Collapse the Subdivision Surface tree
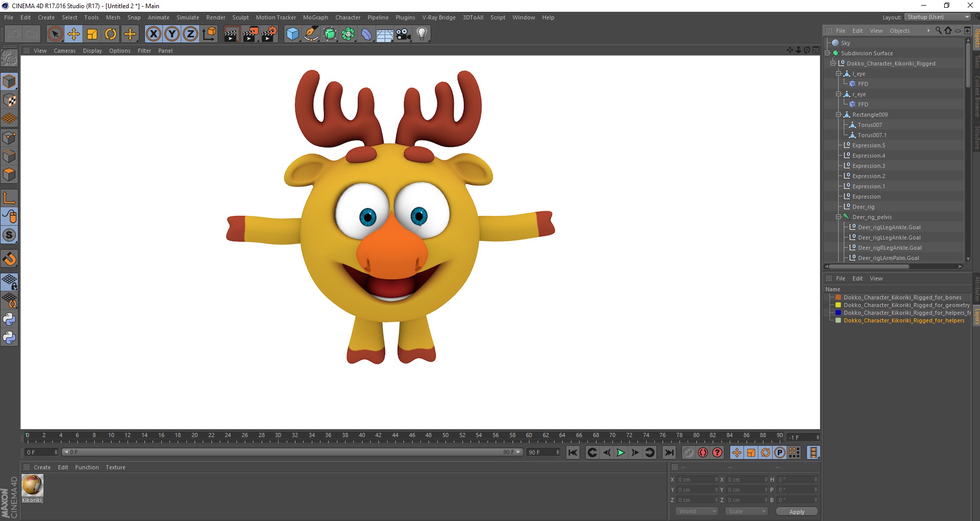Screen dimensions: 980x521 coord(827,53)
